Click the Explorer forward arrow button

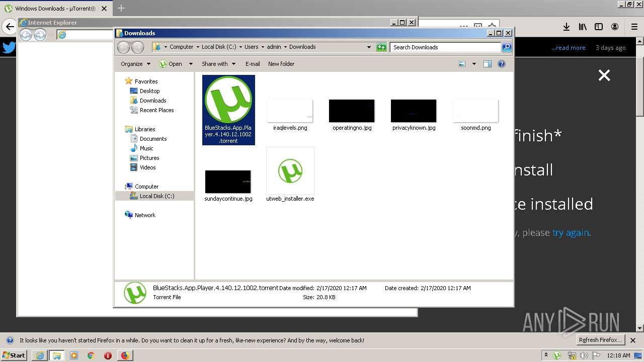(x=137, y=47)
